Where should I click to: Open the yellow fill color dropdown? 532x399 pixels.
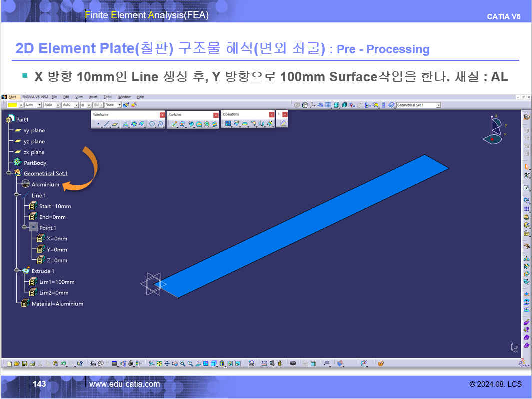tap(21, 105)
